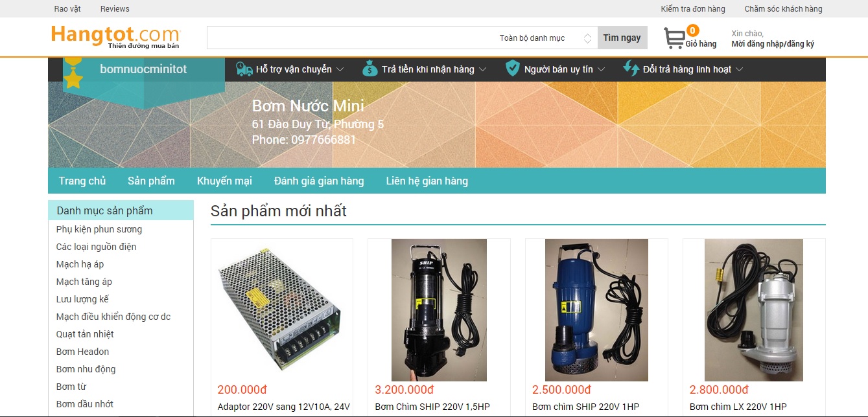Expand the Đổi trả hàng linh hoạt chevron

[739, 69]
